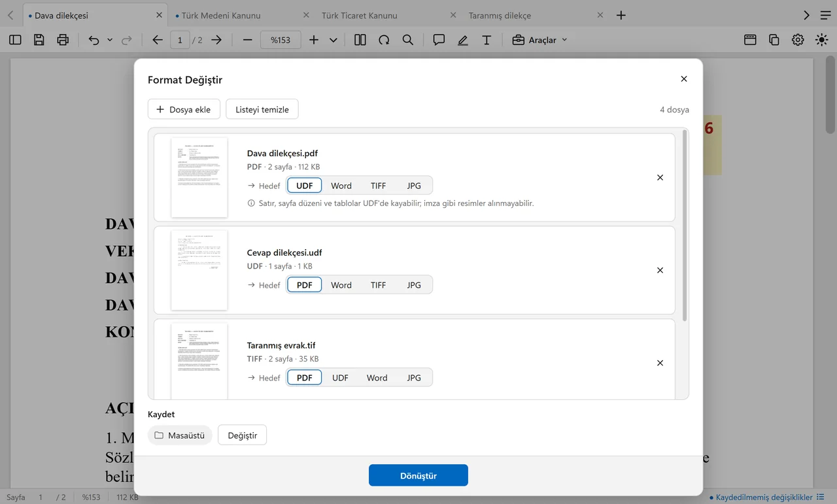Choose Word target for Dava dilekçesi.pdf
The width and height of the screenshot is (837, 504).
[x=341, y=186]
